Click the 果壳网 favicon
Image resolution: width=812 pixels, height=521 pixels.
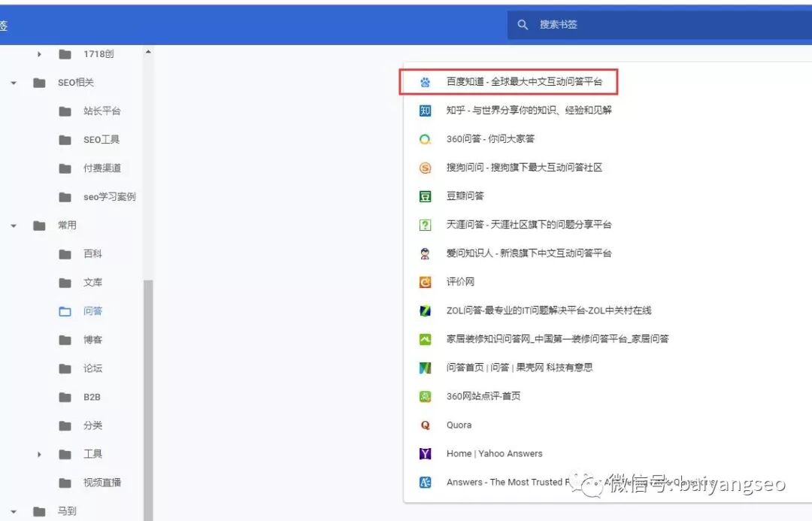pos(425,368)
